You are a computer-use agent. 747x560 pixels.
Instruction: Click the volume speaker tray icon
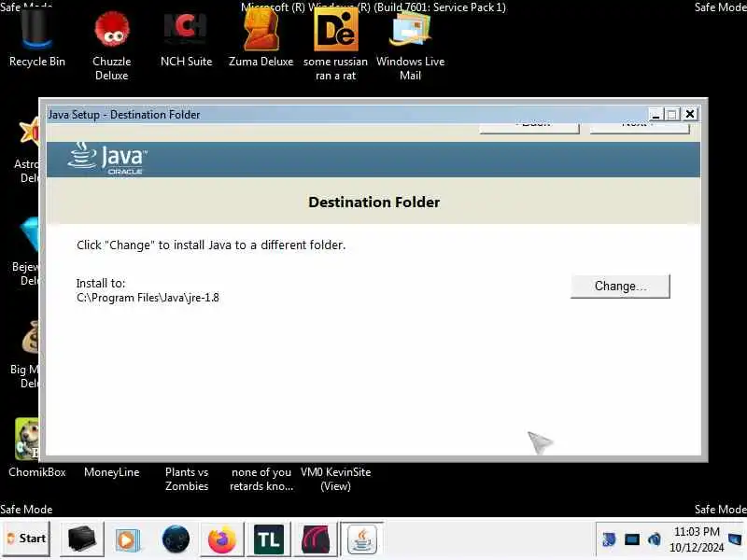[655, 539]
